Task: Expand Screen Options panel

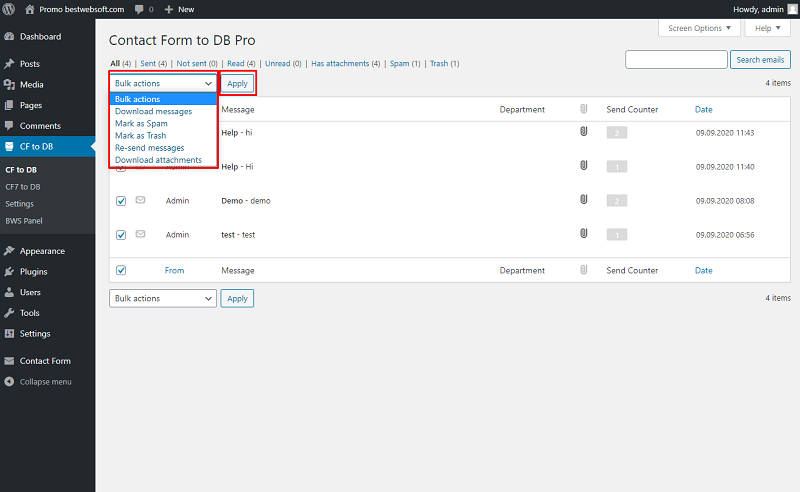Action: [x=699, y=28]
